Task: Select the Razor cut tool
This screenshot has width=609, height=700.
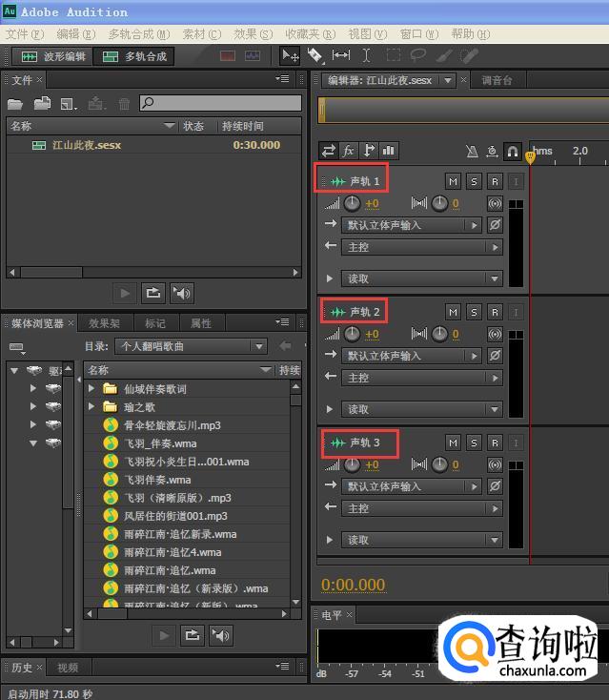Action: point(315,56)
